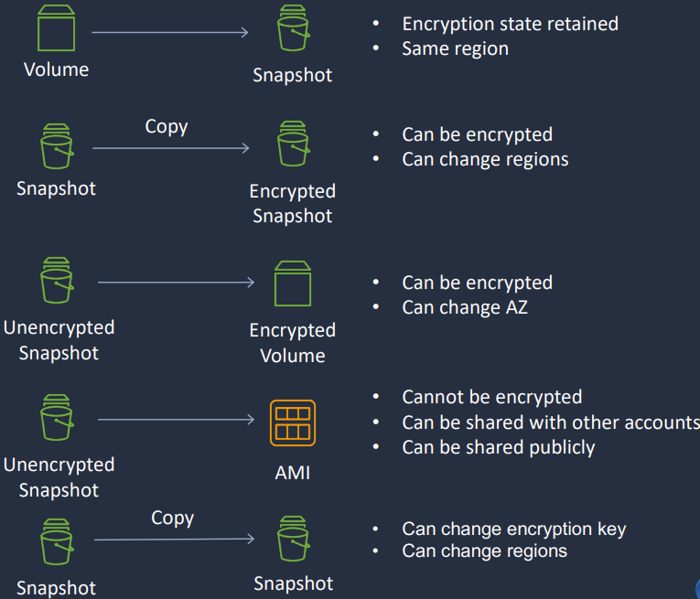Select the "Cannot be encrypted" bullet text
Screen dimensions: 700x599
[x=491, y=397]
